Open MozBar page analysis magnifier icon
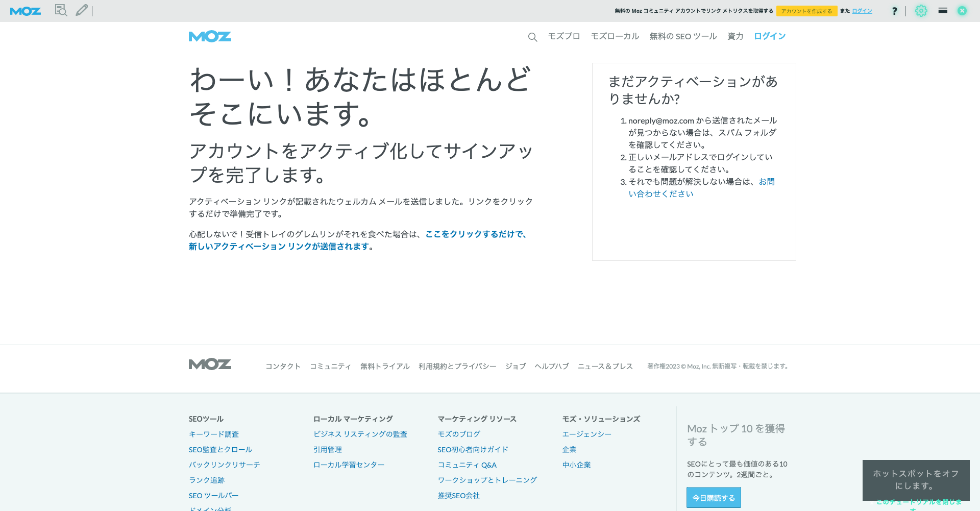This screenshot has width=980, height=511. 61,10
